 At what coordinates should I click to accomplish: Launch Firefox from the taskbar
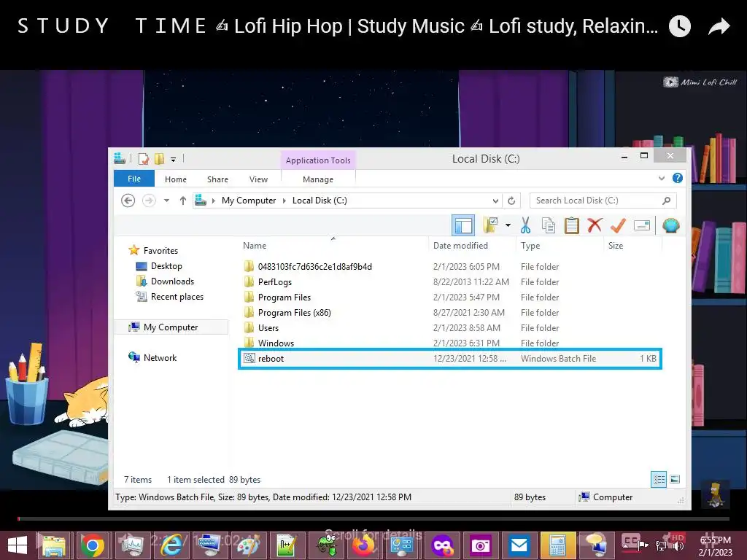click(x=363, y=545)
